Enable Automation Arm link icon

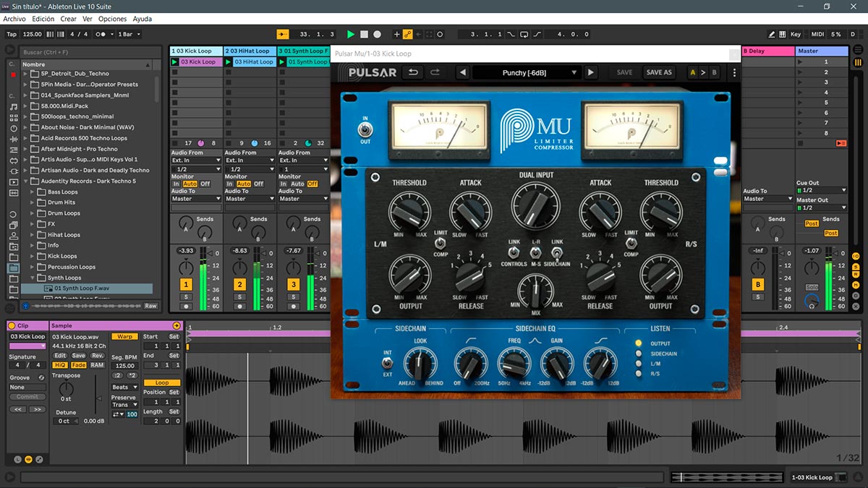[408, 34]
